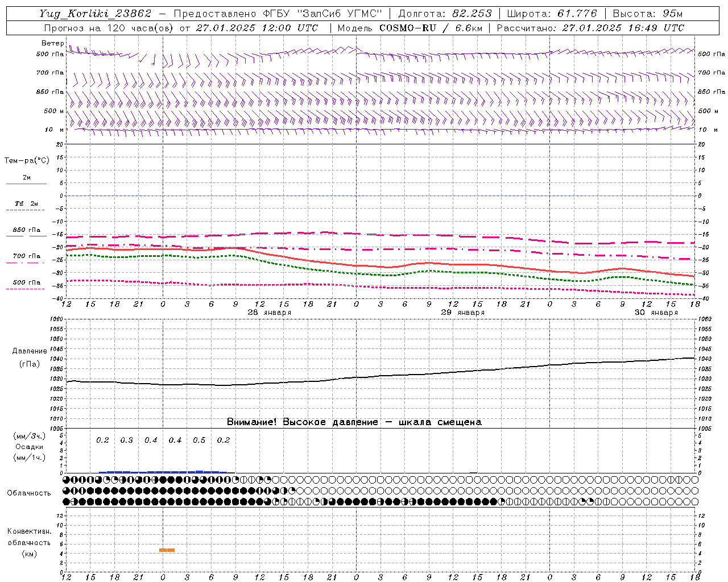This screenshot has width=728, height=582.
Task: Click the Широта: 61.776 value
Action: 552,14
